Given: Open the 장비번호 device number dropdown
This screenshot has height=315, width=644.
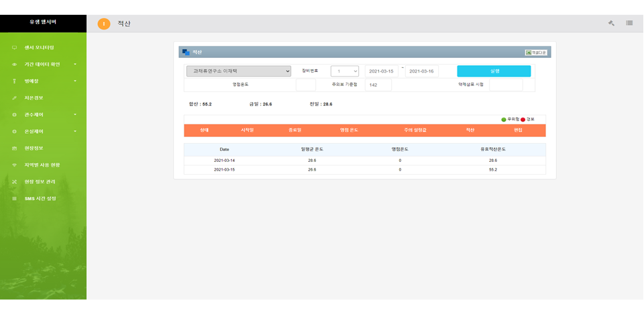Looking at the screenshot, I should point(345,71).
